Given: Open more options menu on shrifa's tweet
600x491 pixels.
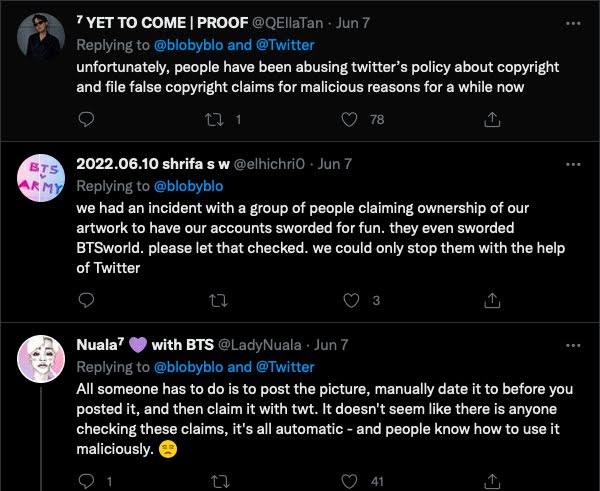Looking at the screenshot, I should pos(571,163).
